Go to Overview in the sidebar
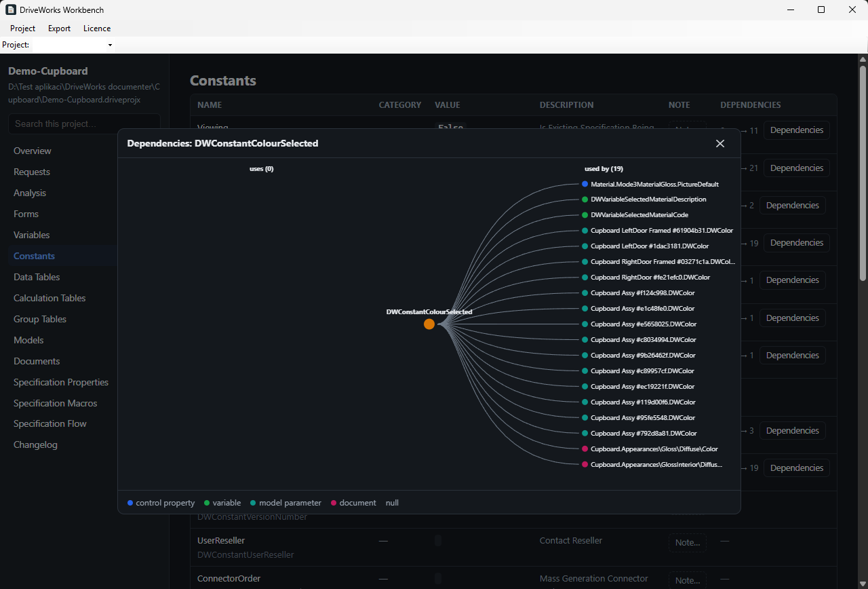The width and height of the screenshot is (868, 589). tap(33, 151)
